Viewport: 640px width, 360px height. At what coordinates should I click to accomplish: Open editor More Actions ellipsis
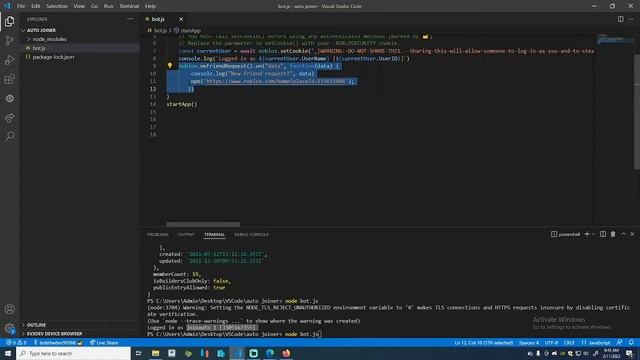pyautogui.click(x=631, y=19)
